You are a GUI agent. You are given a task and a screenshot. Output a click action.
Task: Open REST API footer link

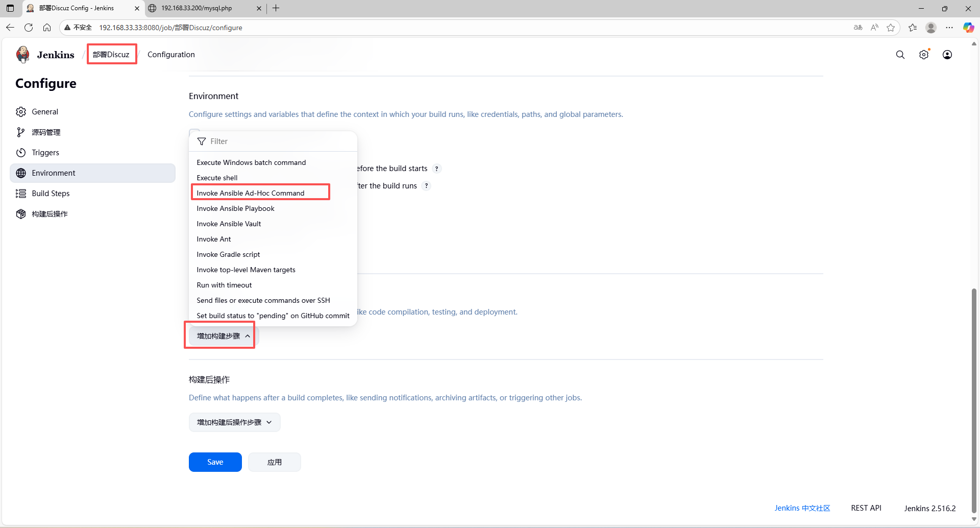click(866, 508)
